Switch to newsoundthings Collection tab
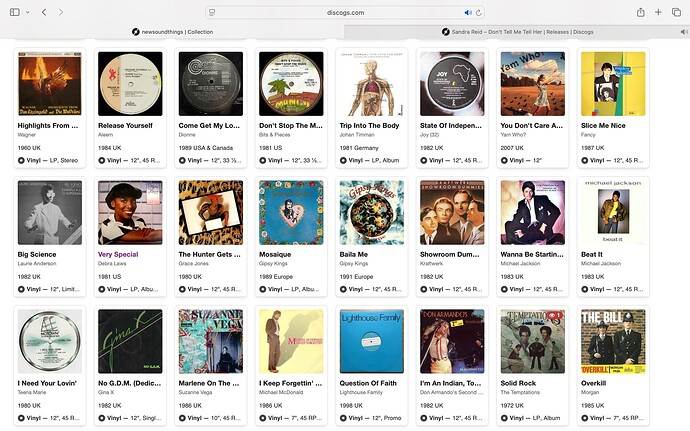The image size is (690, 431). 172,32
